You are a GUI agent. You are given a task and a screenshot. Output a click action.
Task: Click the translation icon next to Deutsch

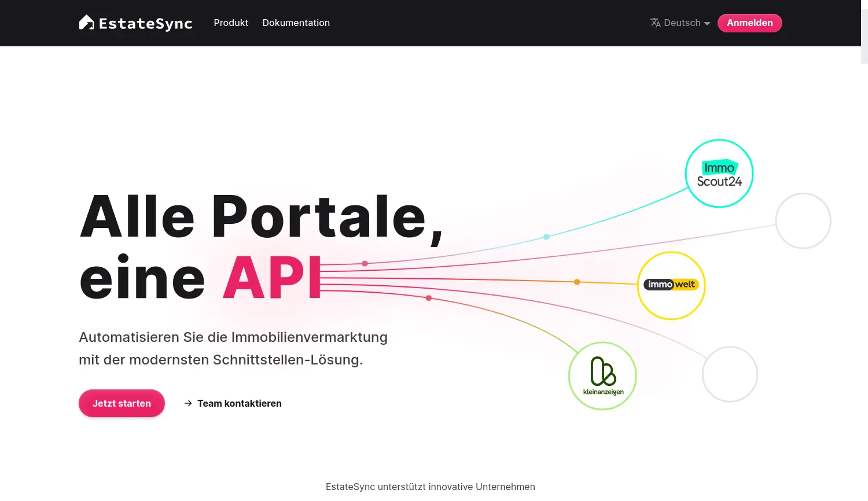click(655, 23)
